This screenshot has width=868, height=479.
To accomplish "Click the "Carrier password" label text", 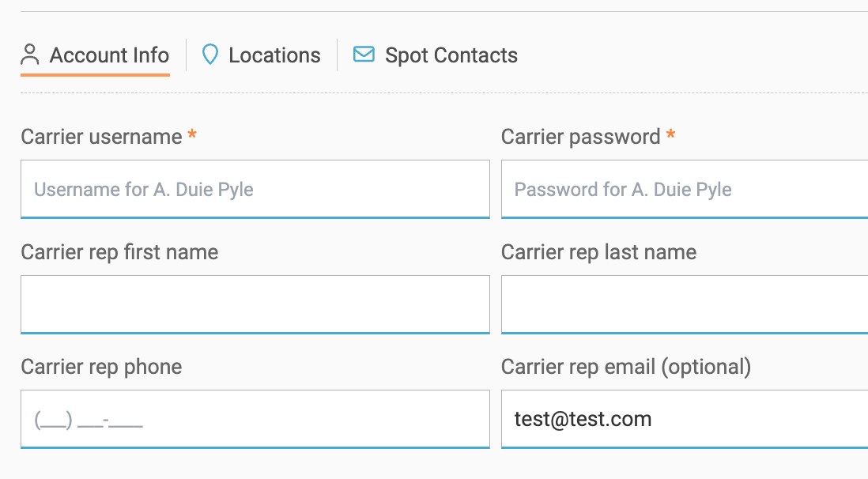I will coord(580,137).
